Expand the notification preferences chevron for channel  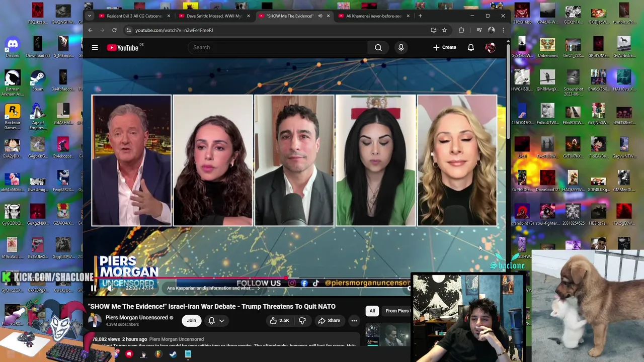[221, 320]
